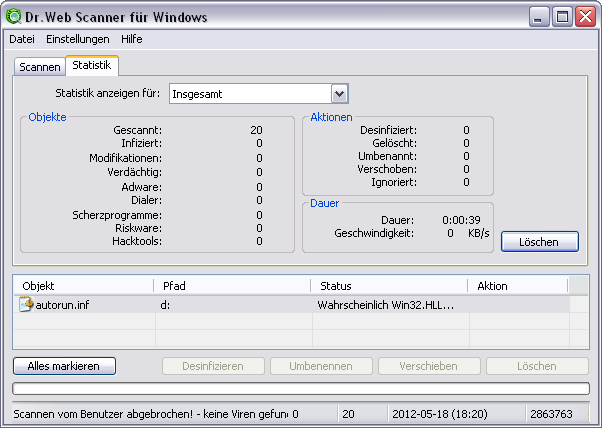Sort the list by the Objekt column header
The height and width of the screenshot is (428, 602).
pyautogui.click(x=84, y=286)
